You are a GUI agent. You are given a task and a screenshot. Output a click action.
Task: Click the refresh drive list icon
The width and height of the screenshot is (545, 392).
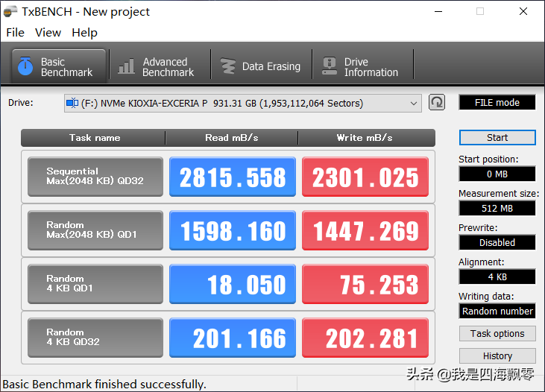click(437, 103)
